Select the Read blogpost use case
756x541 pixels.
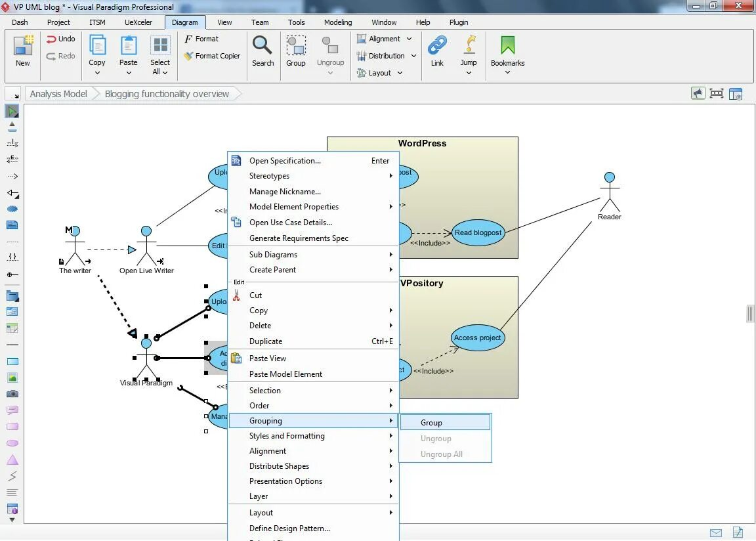(478, 232)
